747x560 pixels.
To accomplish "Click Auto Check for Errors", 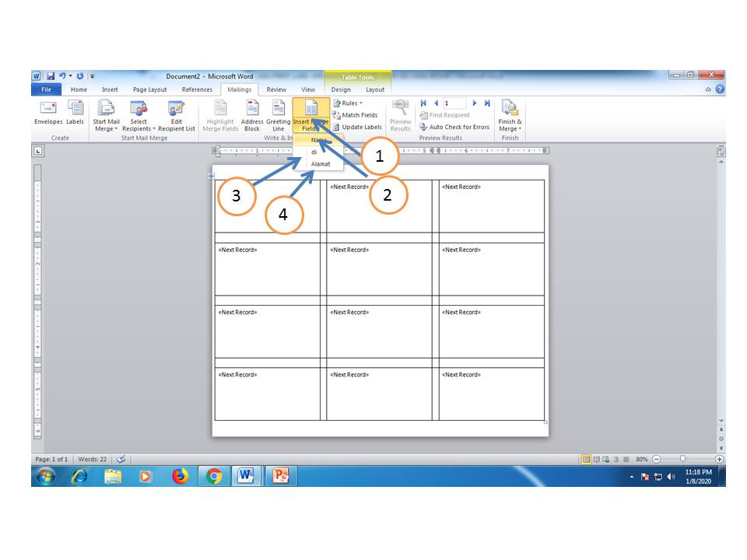I will [454, 127].
